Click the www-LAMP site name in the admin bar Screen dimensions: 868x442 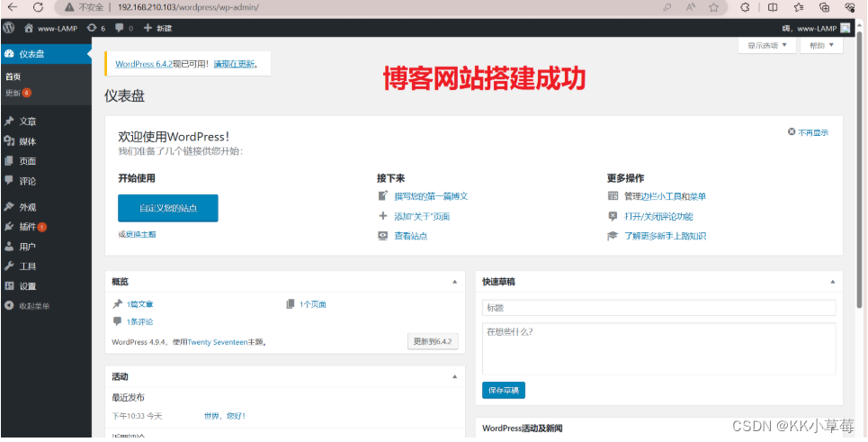click(x=58, y=29)
